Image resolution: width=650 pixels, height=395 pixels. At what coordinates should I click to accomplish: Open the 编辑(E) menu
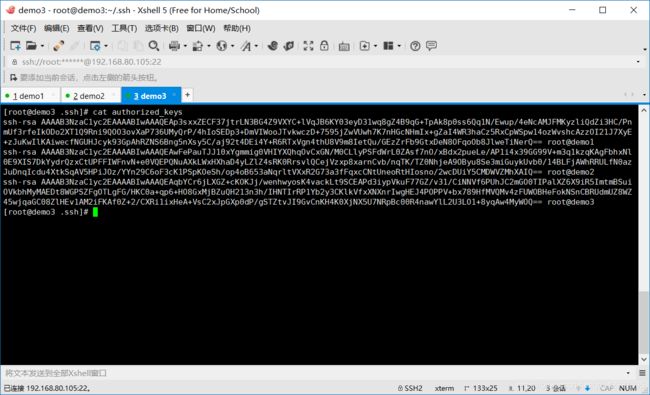[x=56, y=28]
